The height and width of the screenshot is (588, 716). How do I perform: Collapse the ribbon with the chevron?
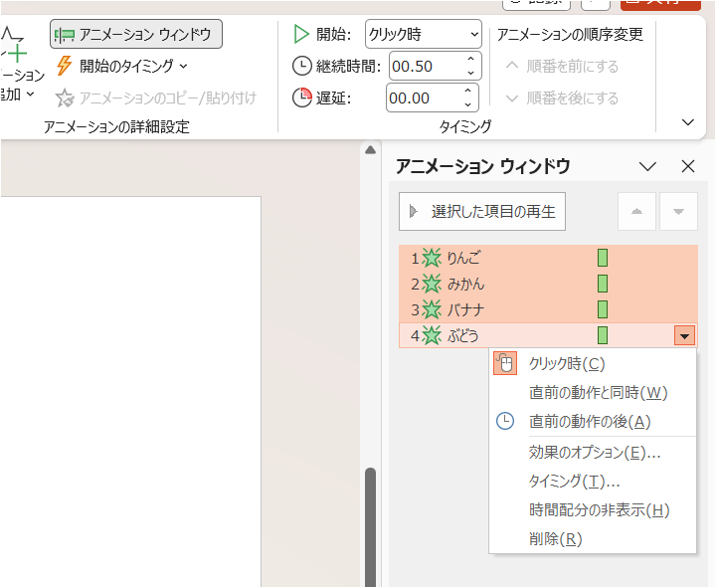point(687,122)
